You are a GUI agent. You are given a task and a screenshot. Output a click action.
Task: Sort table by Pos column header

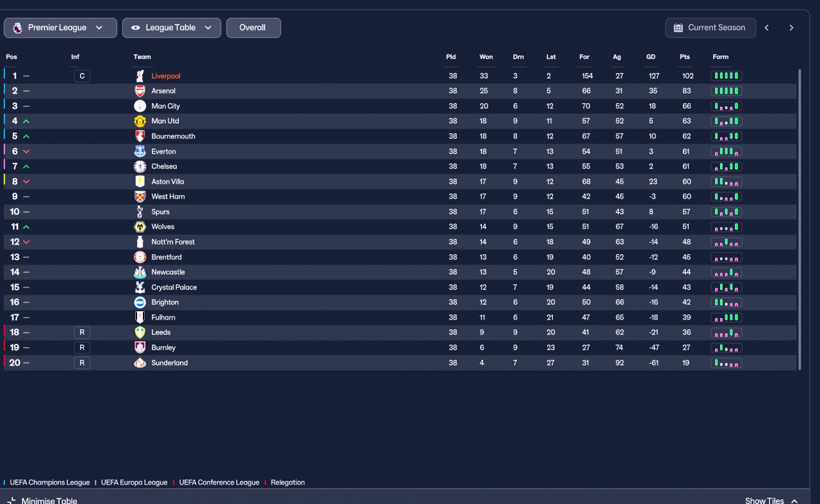click(12, 57)
